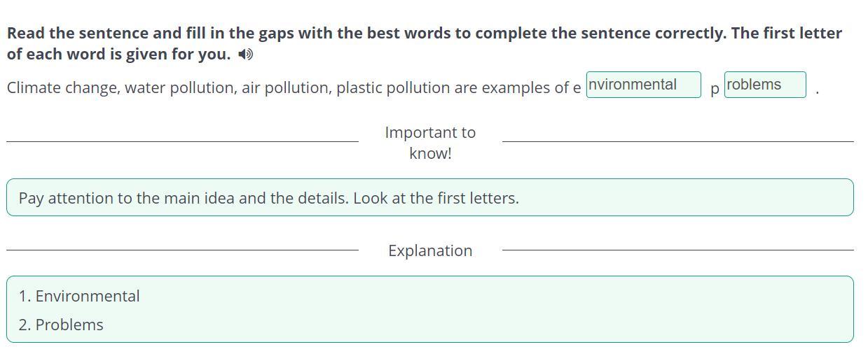Select answer line '2. Problems'
The width and height of the screenshot is (868, 361).
point(61,325)
